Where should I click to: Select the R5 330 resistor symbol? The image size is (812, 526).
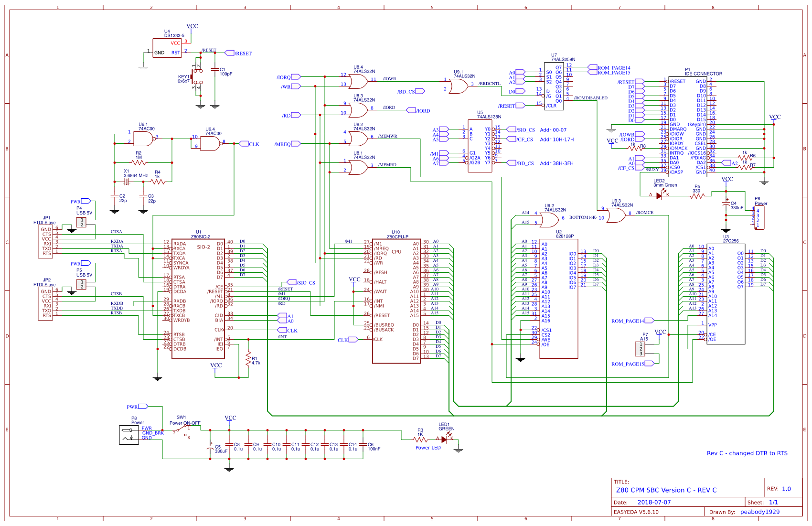coord(697,195)
